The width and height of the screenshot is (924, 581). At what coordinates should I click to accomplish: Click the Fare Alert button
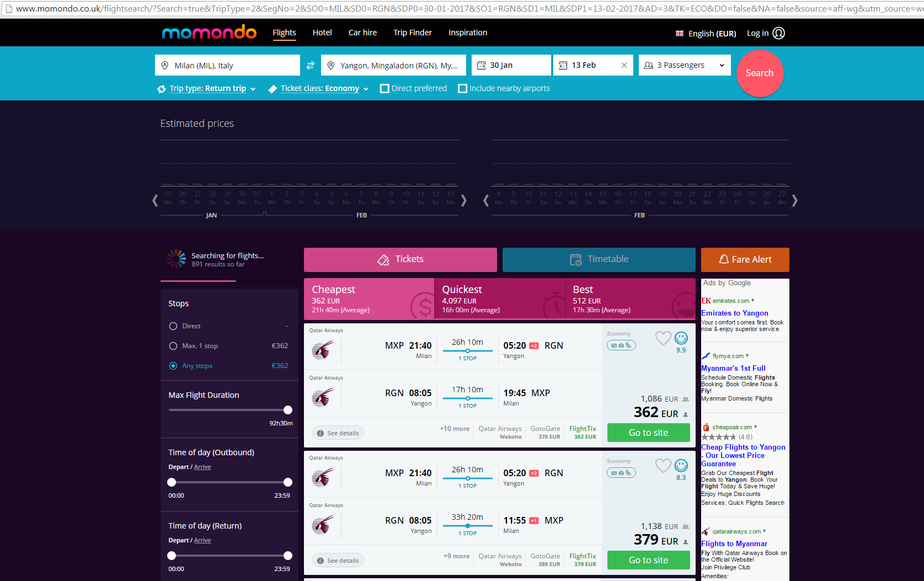pos(745,259)
